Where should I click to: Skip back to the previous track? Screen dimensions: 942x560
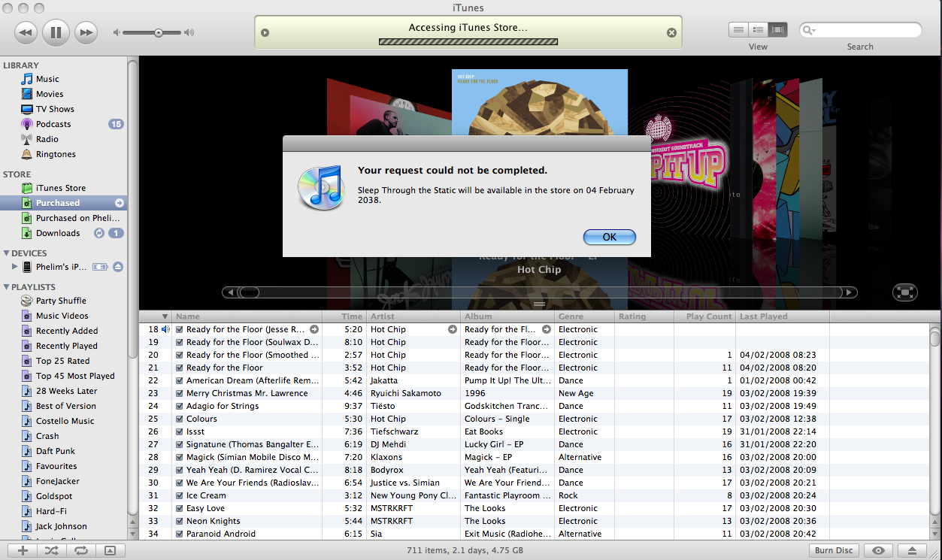click(26, 32)
